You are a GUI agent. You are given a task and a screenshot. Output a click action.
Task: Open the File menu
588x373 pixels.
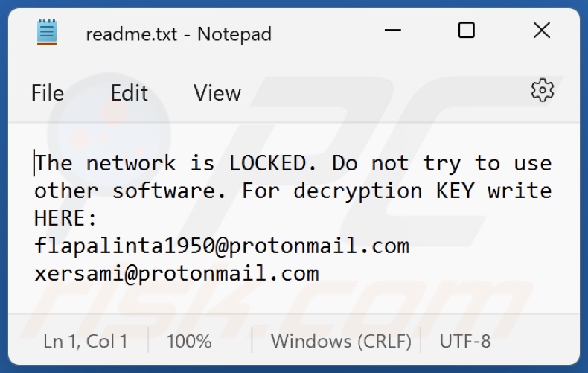[48, 93]
